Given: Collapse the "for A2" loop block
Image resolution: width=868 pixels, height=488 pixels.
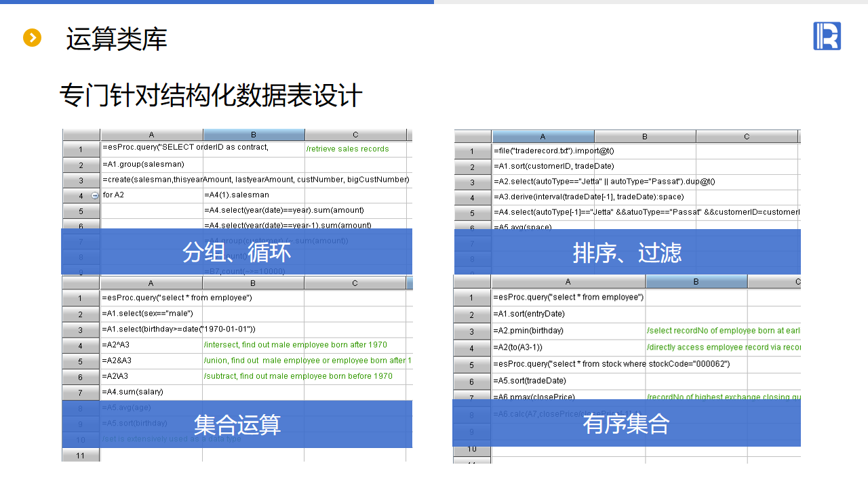Looking at the screenshot, I should (95, 195).
